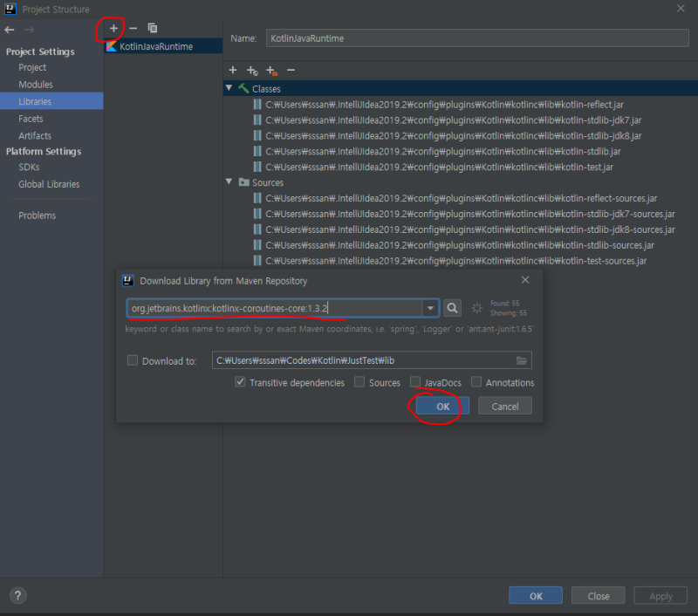Click the remove library minus icon

(133, 29)
